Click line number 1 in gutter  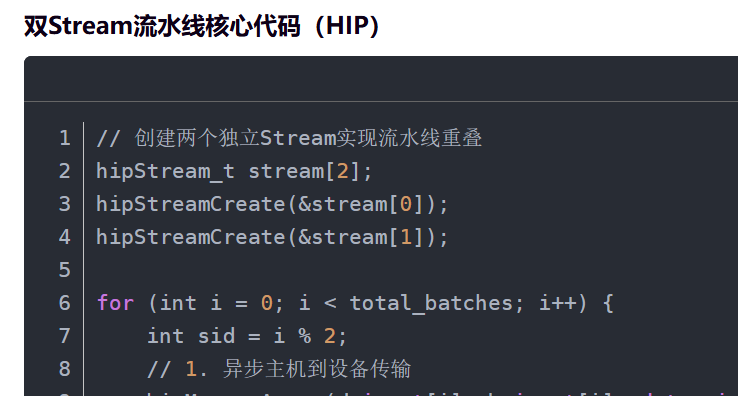coord(65,138)
